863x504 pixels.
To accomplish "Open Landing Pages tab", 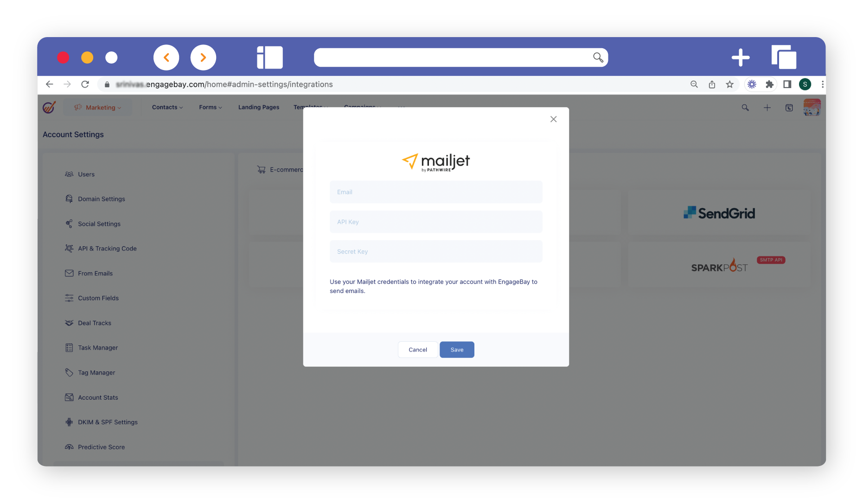I will click(258, 108).
